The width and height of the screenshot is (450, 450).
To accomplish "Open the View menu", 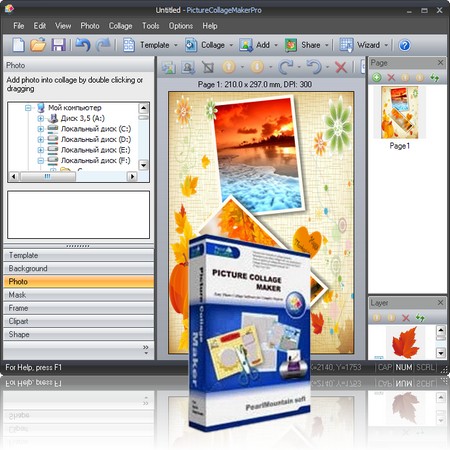I will point(63,26).
